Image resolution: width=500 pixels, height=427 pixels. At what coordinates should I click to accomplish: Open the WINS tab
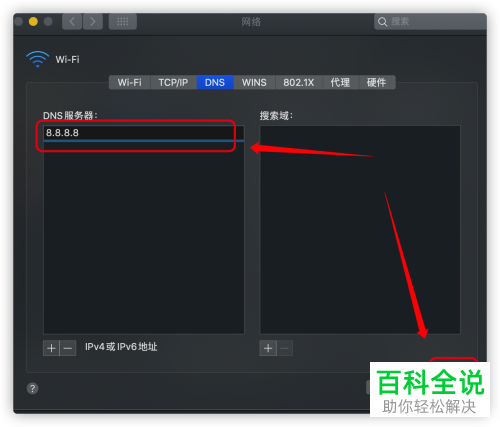[254, 82]
